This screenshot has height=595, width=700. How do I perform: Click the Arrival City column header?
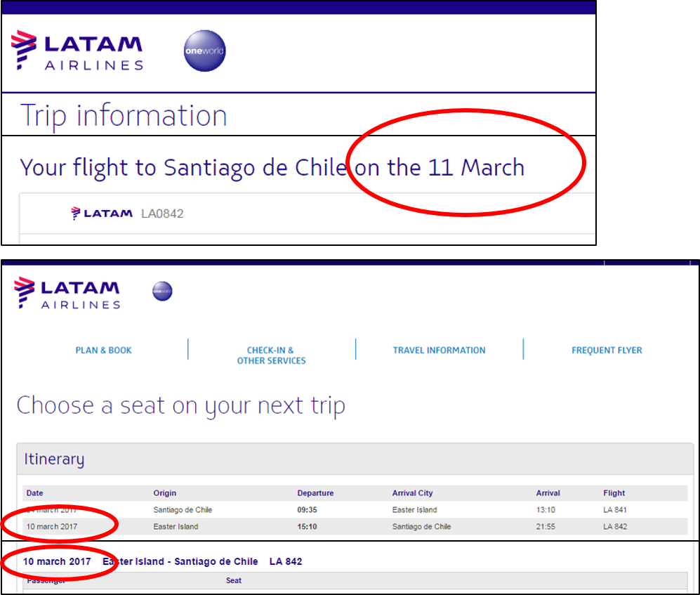click(x=413, y=493)
